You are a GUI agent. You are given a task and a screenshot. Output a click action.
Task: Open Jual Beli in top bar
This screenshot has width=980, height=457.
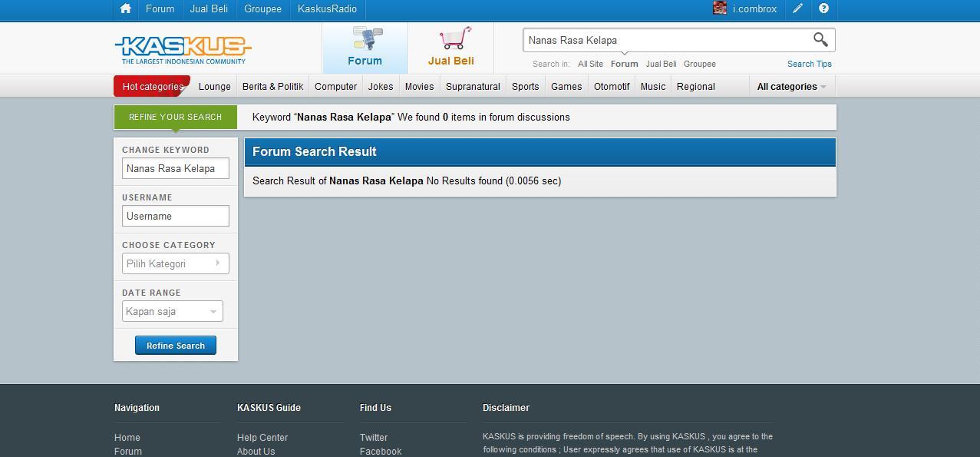click(x=209, y=9)
